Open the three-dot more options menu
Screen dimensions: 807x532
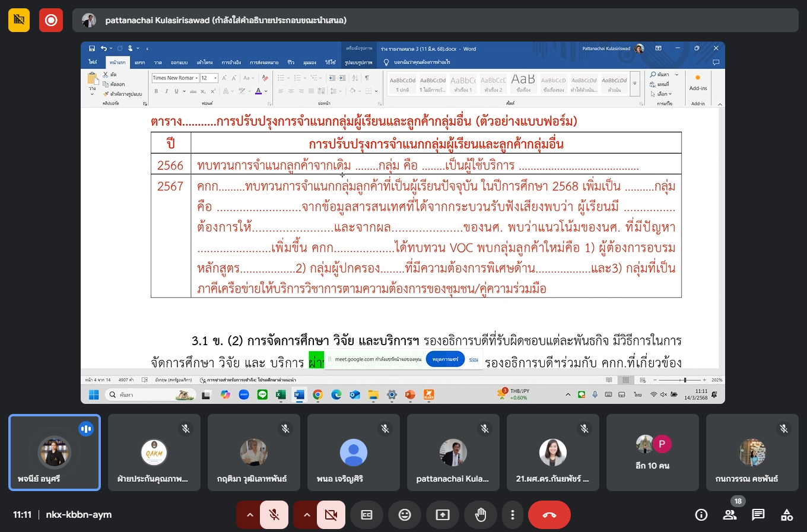point(513,515)
